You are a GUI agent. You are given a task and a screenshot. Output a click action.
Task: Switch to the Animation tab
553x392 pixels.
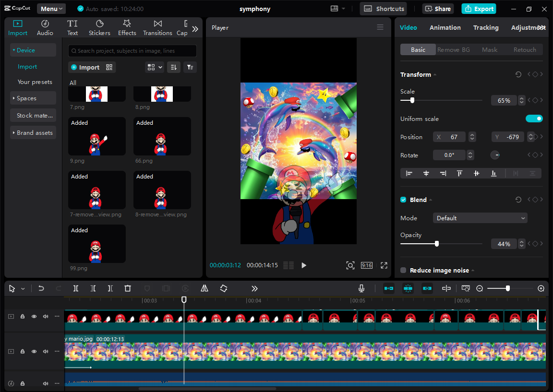tap(445, 27)
